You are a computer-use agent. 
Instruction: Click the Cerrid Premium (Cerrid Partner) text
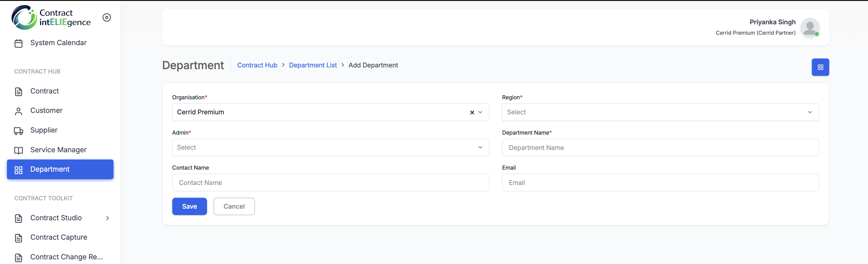[x=755, y=33]
